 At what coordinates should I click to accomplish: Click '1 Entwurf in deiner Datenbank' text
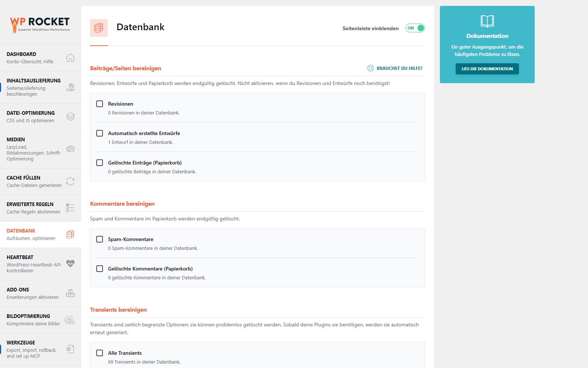click(x=140, y=142)
